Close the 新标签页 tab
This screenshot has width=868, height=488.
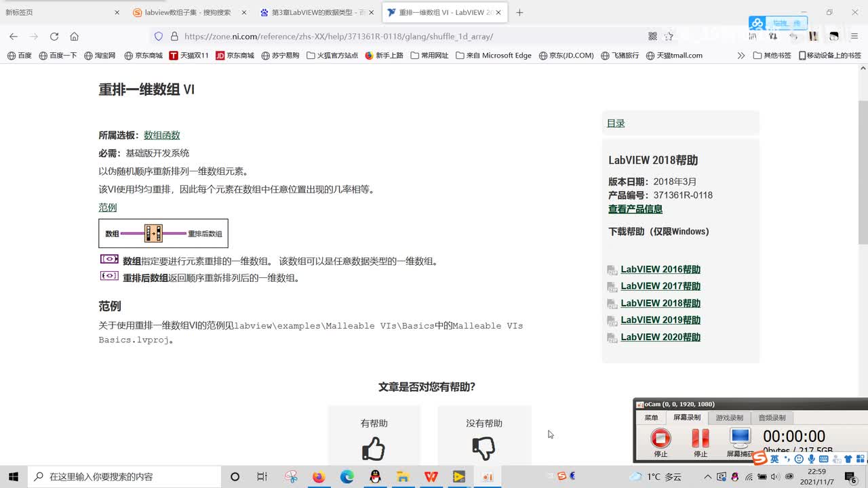(117, 12)
